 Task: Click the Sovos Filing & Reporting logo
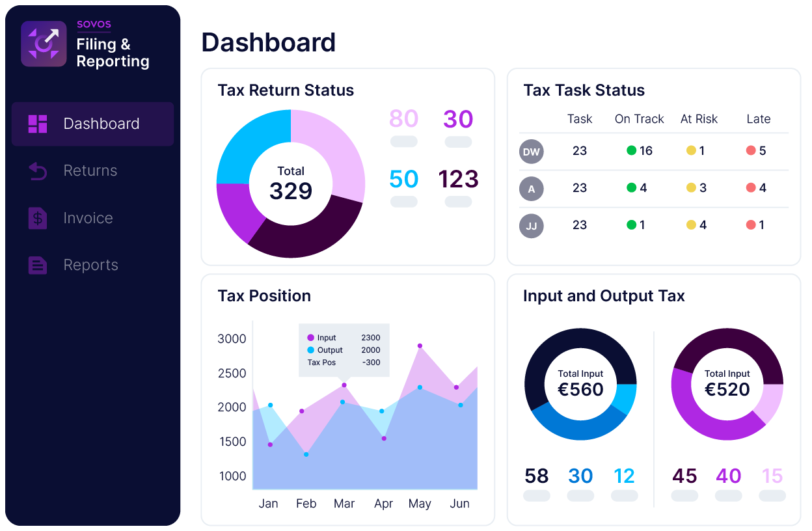pyautogui.click(x=44, y=44)
